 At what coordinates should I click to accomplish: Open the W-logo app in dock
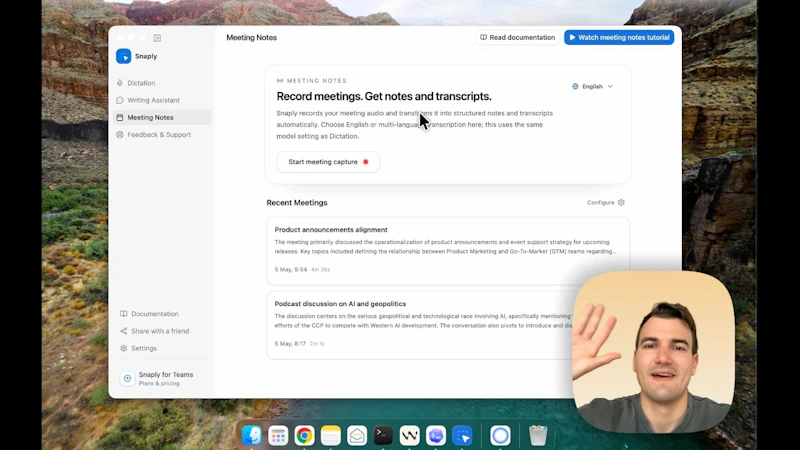pyautogui.click(x=410, y=436)
